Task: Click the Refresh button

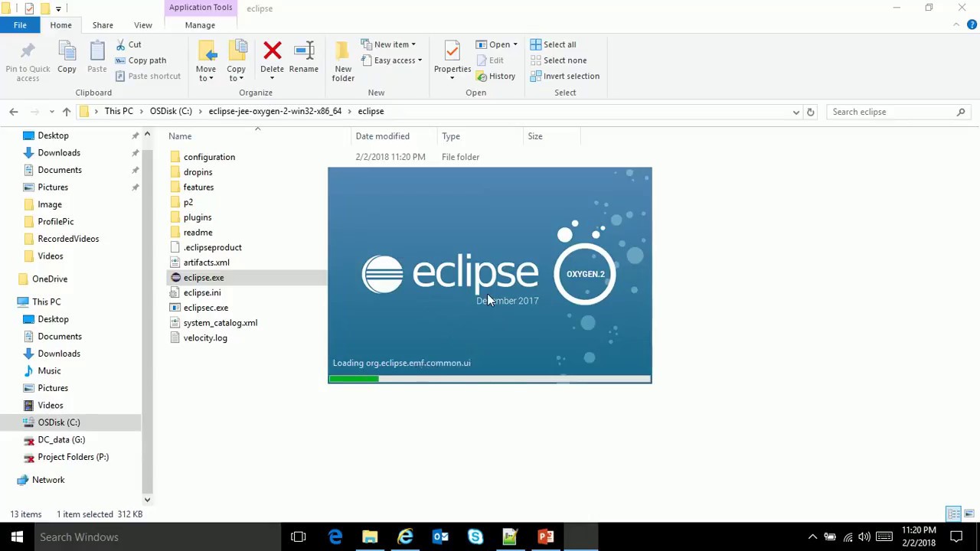Action: point(810,112)
